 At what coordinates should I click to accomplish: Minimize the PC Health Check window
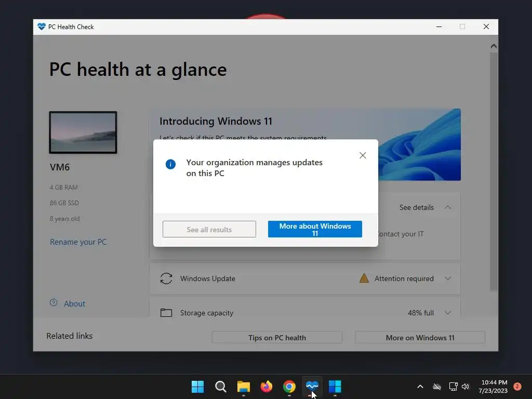(439, 26)
